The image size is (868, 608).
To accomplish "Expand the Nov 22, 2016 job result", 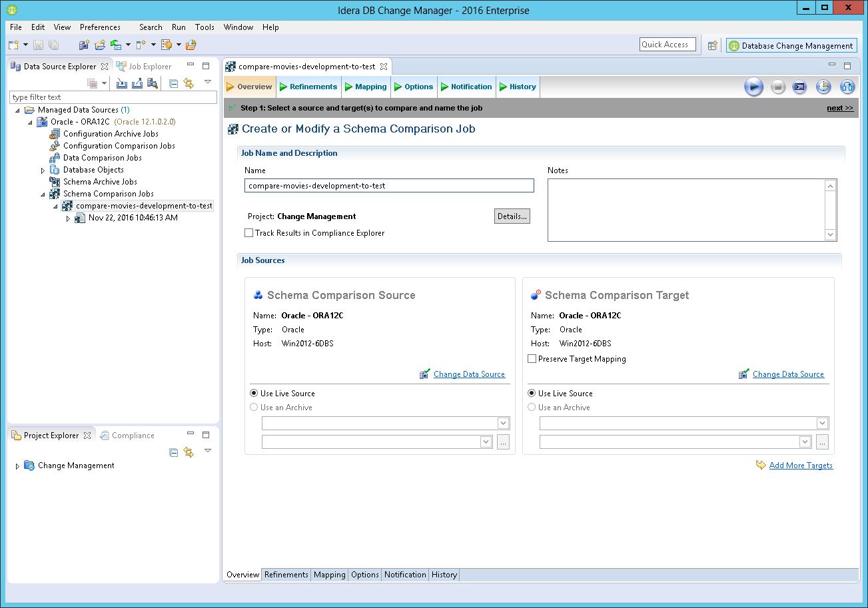I will coord(68,218).
